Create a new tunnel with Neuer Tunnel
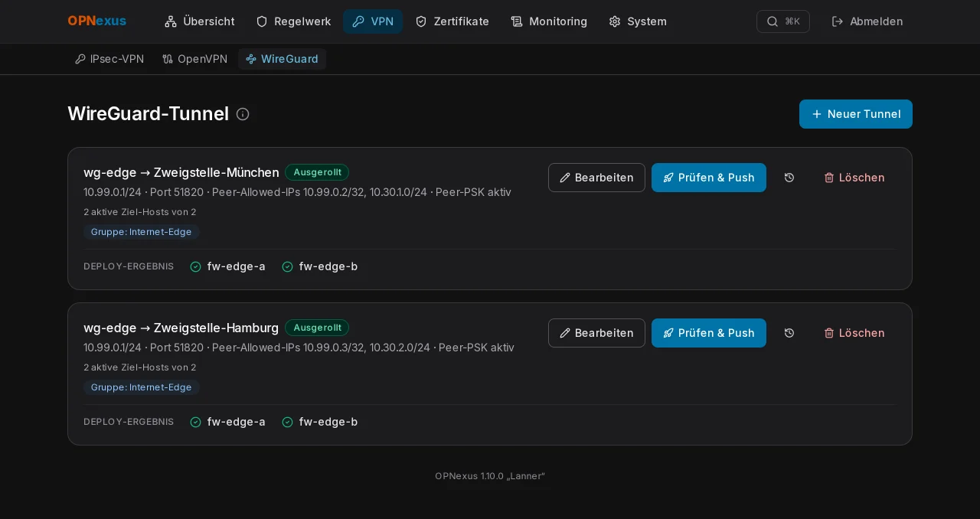980x519 pixels. tap(856, 114)
